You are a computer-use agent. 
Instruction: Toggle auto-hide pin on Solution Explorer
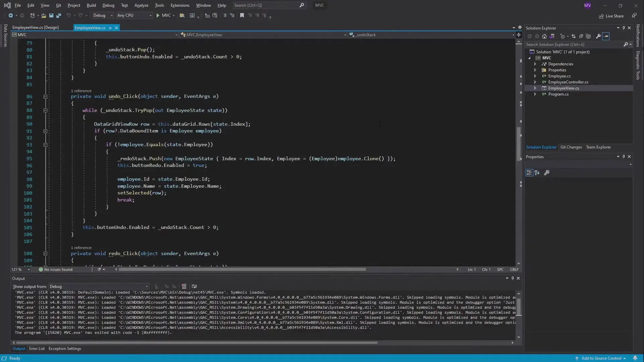[624, 28]
